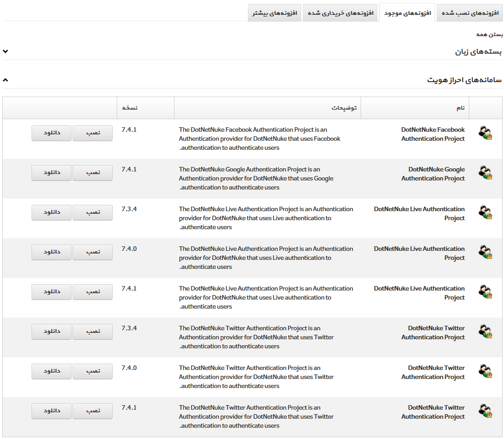Click the icon for Twitter Authentication version 7.4.0

(x=485, y=371)
